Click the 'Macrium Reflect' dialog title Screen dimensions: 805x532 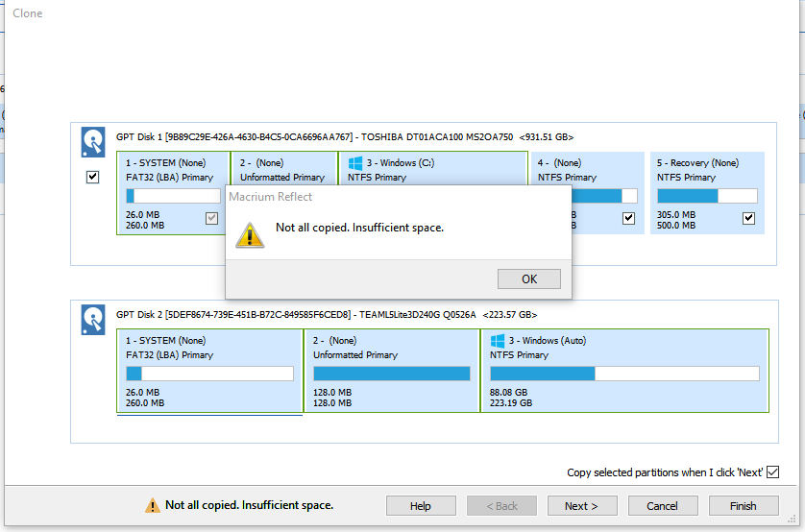[270, 197]
